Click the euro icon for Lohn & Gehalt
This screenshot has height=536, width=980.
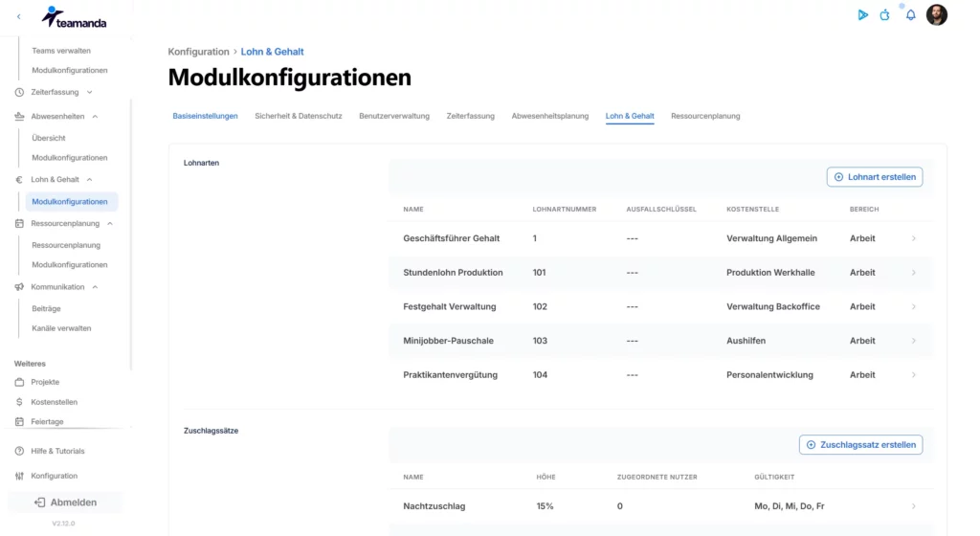19,179
